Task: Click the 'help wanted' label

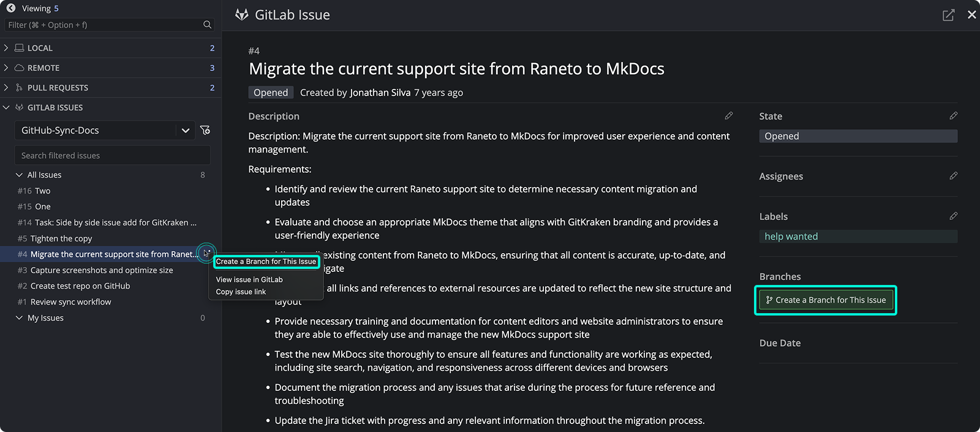Action: coord(791,237)
